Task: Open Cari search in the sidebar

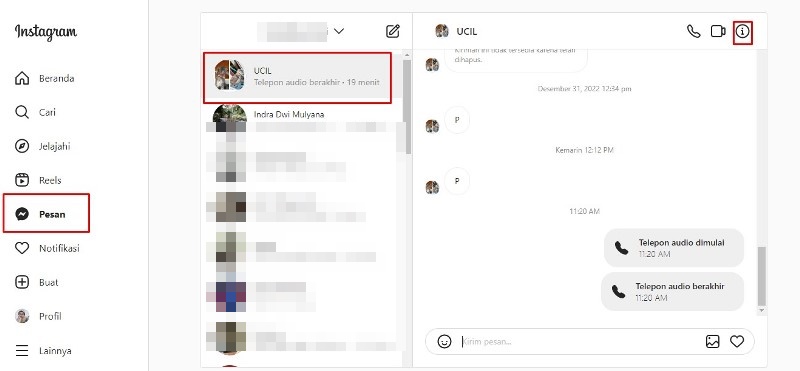Action: pyautogui.click(x=35, y=112)
